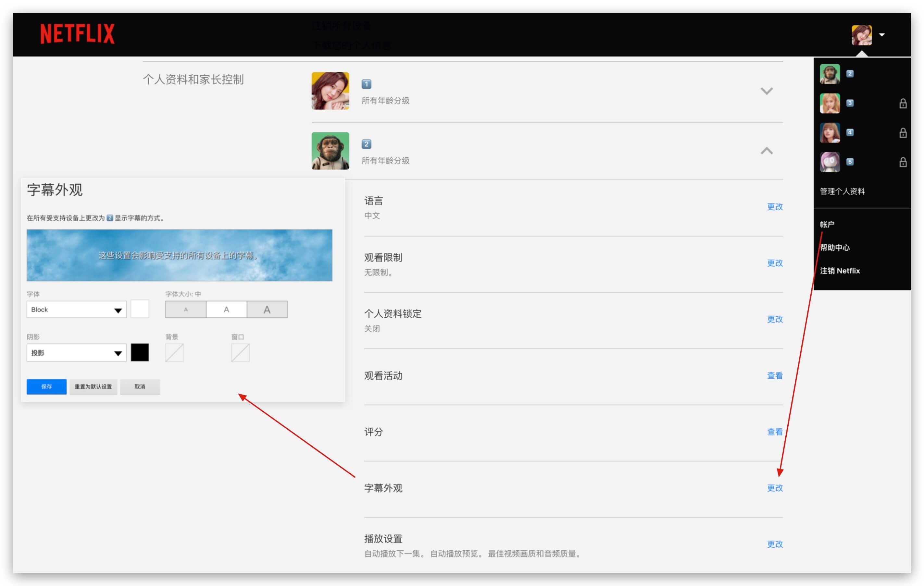The height and width of the screenshot is (586, 924).
Task: Choose the medium font size A
Action: (x=226, y=310)
